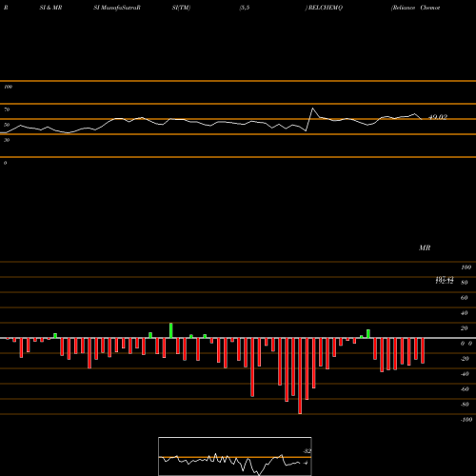Click the RSI line's sharp spike peak
The height and width of the screenshot is (476, 476).
tap(312, 109)
